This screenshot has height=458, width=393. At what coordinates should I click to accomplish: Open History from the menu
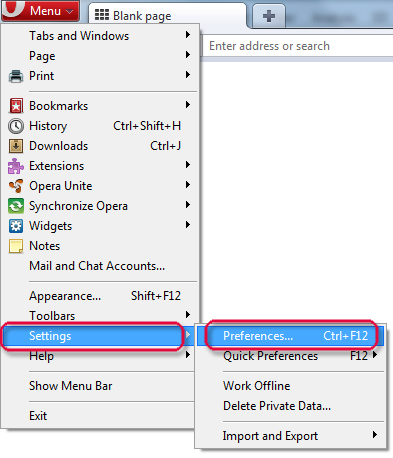click(100, 126)
